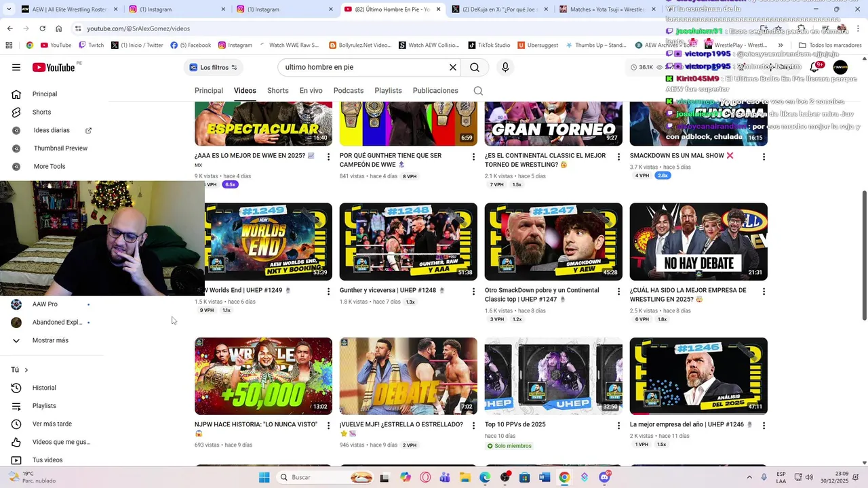Open the 'En vivo' channel tab
This screenshot has height=488, width=868.
click(311, 91)
